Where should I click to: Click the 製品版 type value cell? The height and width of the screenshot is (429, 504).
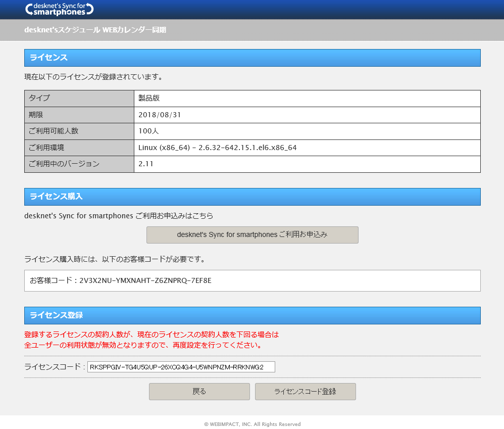307,99
